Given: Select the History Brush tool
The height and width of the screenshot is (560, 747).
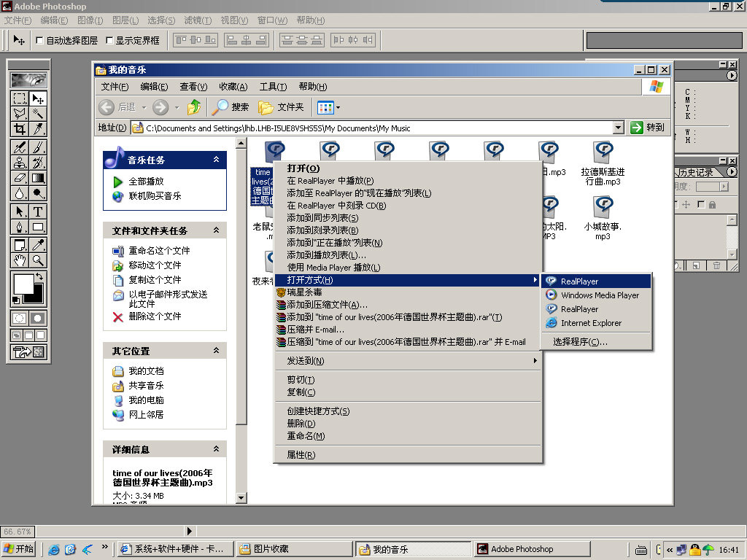Looking at the screenshot, I should coord(38,163).
